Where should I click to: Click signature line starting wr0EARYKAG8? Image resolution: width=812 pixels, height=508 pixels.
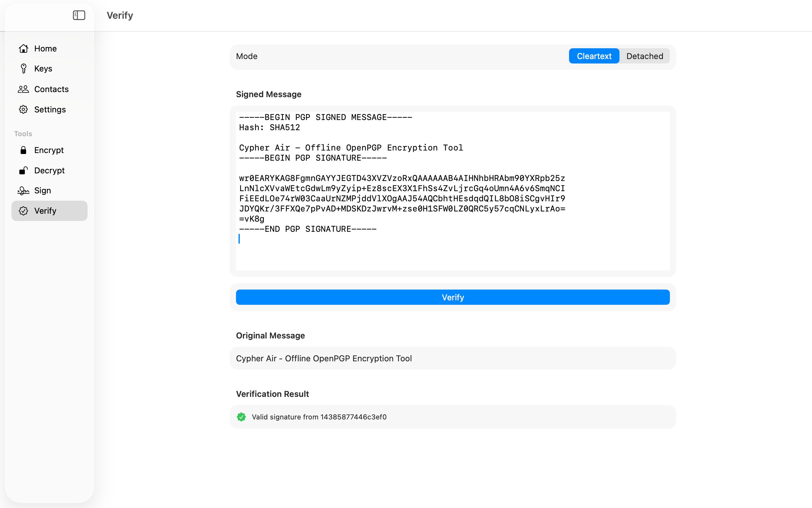pyautogui.click(x=402, y=178)
